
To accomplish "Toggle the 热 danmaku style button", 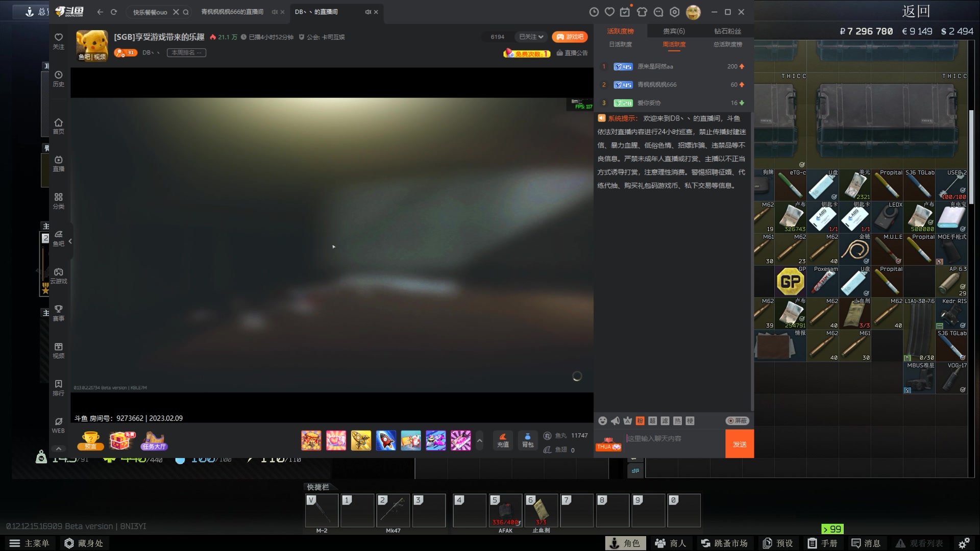I will point(677,420).
